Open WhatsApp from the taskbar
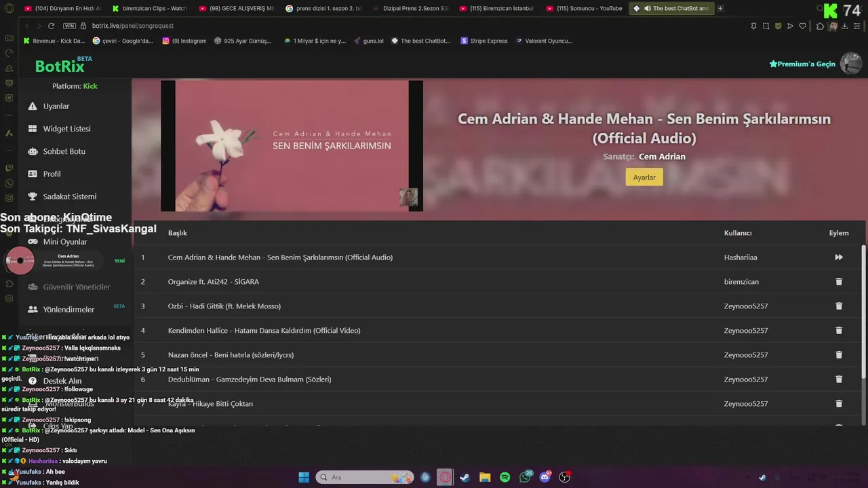868x488 pixels. pyautogui.click(x=525, y=477)
